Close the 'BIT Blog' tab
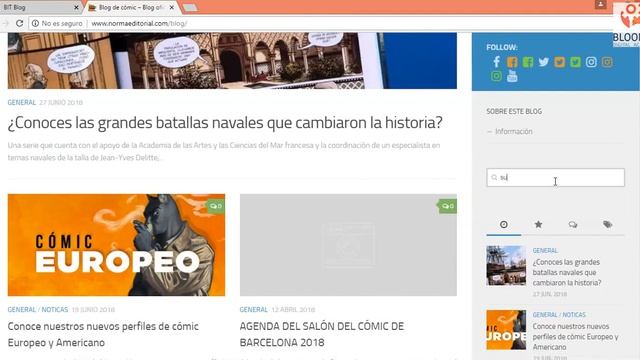Screen dimensions: 640x360 [76, 7]
